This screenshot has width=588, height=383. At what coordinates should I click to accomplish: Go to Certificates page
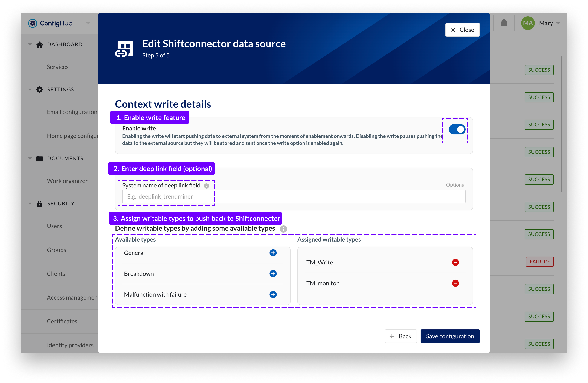click(x=62, y=321)
